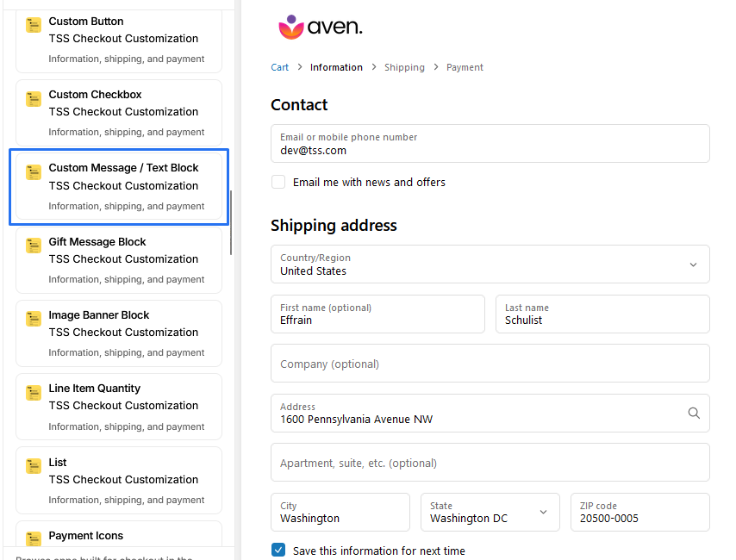Open the Country/Region dropdown
The height and width of the screenshot is (560, 736).
490,264
